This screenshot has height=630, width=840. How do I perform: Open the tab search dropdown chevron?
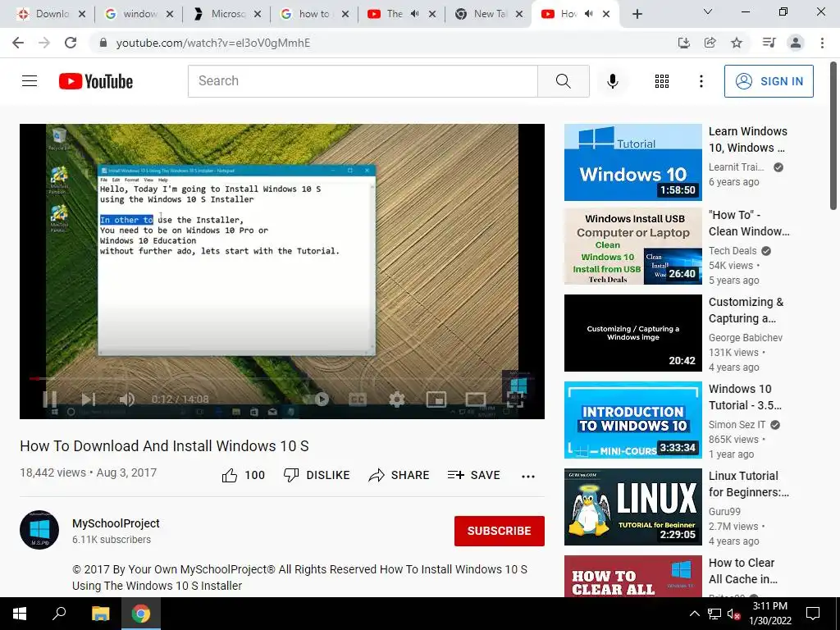click(x=707, y=11)
